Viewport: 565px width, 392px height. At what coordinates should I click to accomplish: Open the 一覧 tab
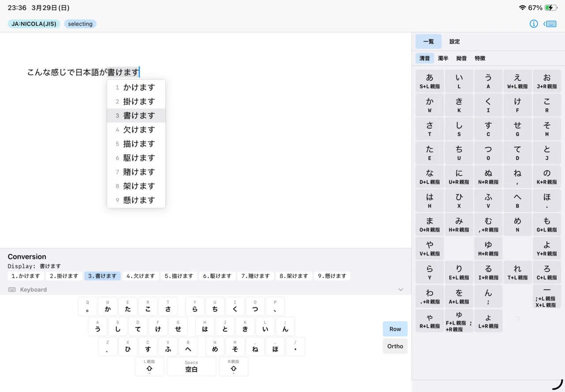[x=429, y=41]
